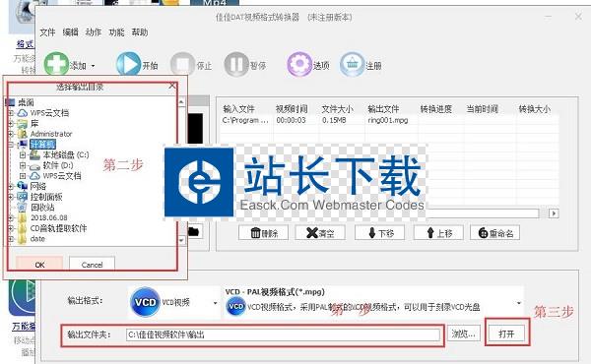
Task: Select 桌面 in the folder tree
Action: [26, 102]
